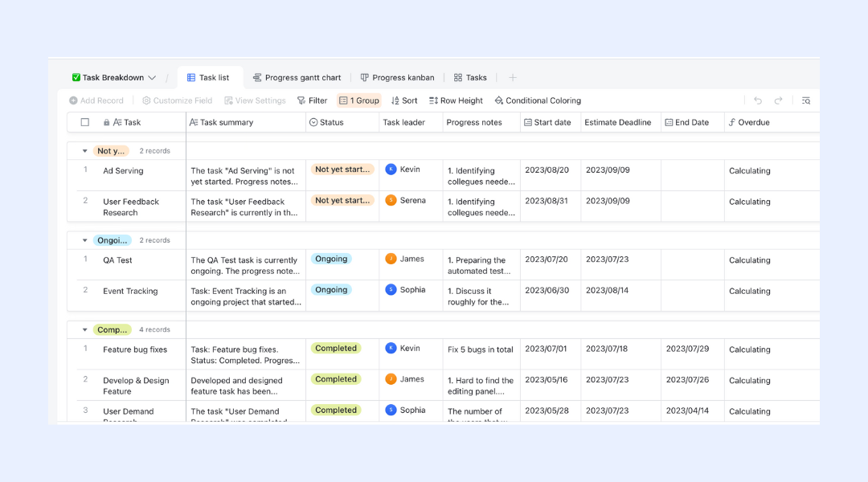
Task: Click Ongoing status tag for Event Tracking
Action: click(331, 289)
